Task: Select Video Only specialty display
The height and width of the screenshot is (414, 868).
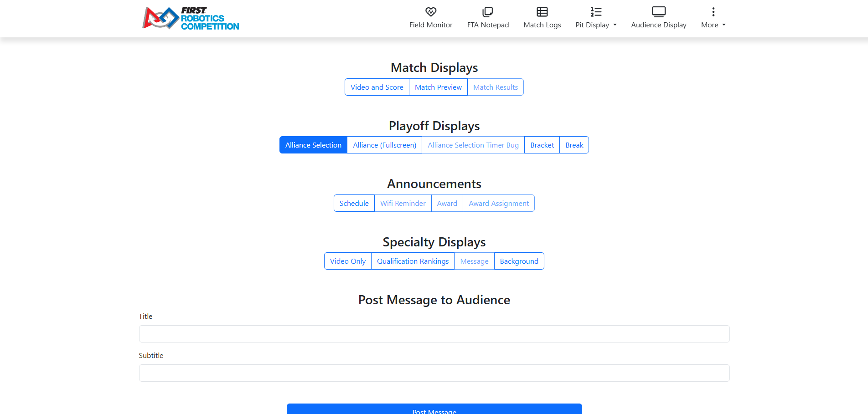Action: click(348, 261)
